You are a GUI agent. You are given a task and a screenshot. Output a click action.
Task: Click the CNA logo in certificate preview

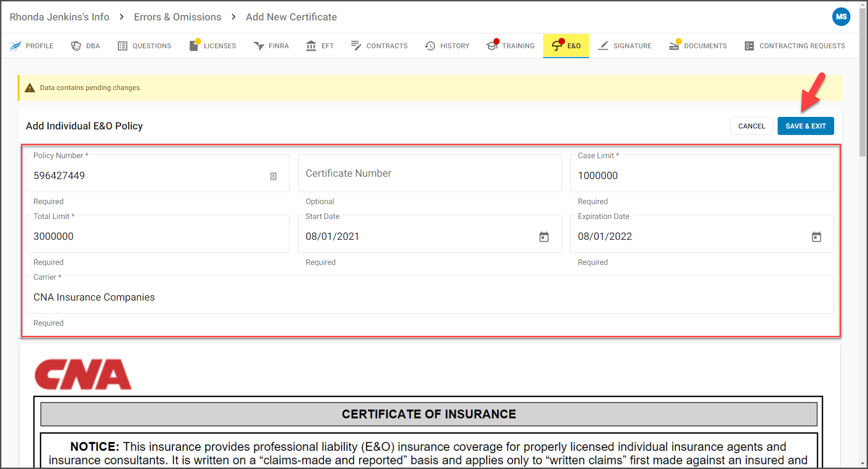coord(83,374)
